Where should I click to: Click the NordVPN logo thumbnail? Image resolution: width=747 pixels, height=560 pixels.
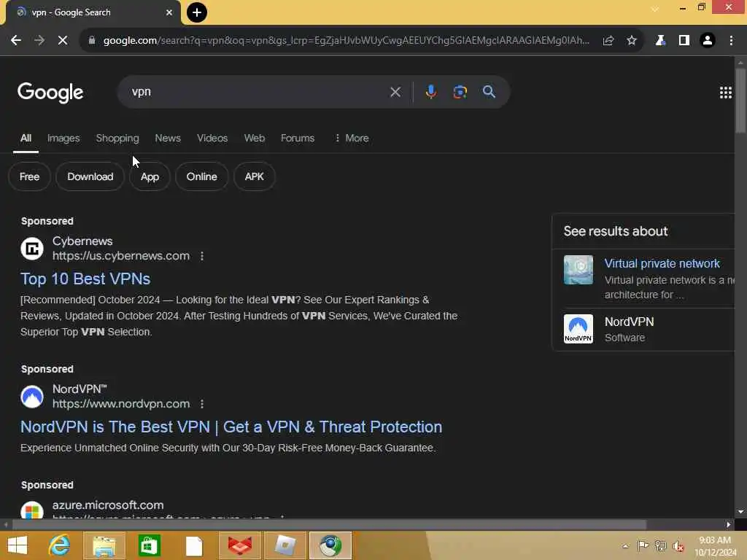tap(578, 329)
